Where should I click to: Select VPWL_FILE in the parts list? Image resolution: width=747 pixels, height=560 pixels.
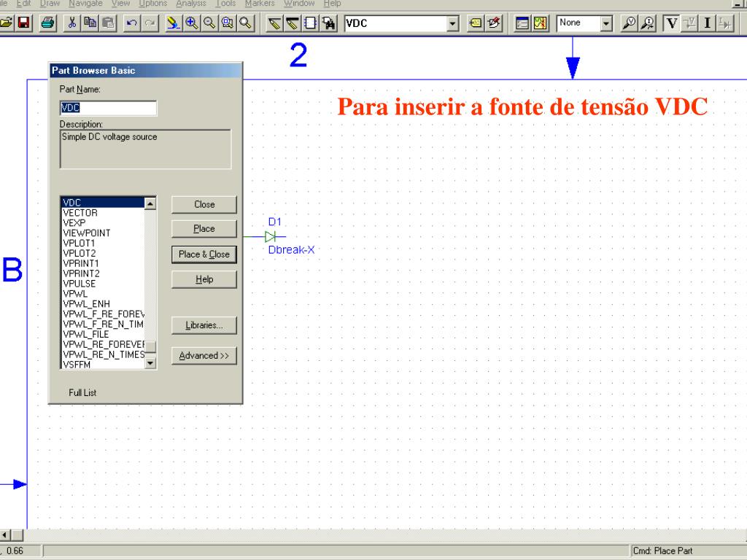[x=86, y=334]
